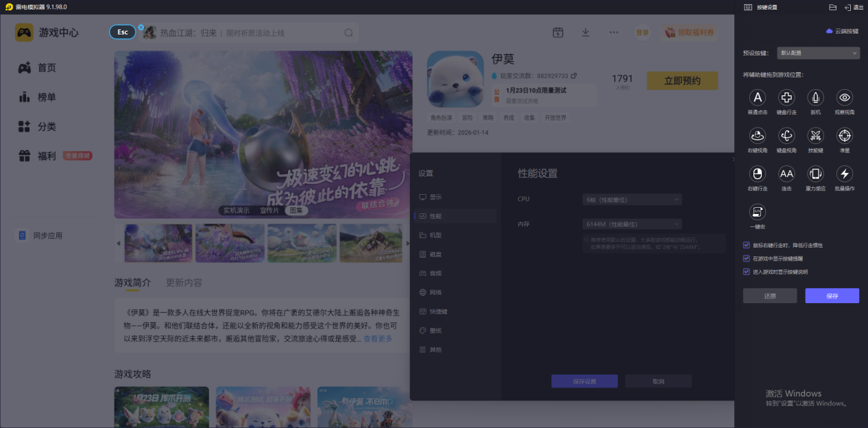Uncheck 进入游戏时显示按键说明 checkbox
Viewport: 868px width, 428px height.
(x=747, y=272)
